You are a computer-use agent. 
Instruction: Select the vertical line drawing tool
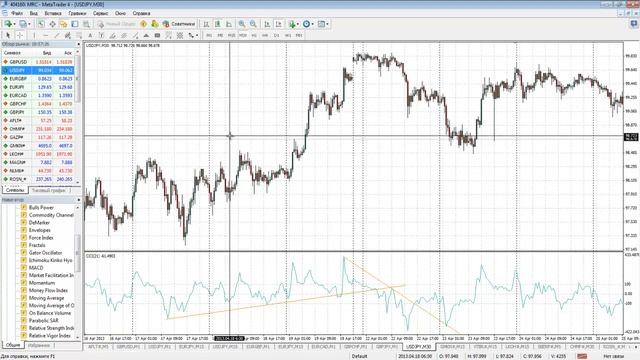[x=34, y=36]
